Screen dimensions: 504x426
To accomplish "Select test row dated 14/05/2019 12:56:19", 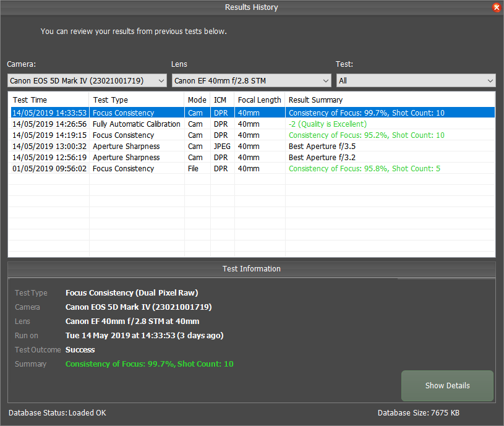I will point(253,158).
